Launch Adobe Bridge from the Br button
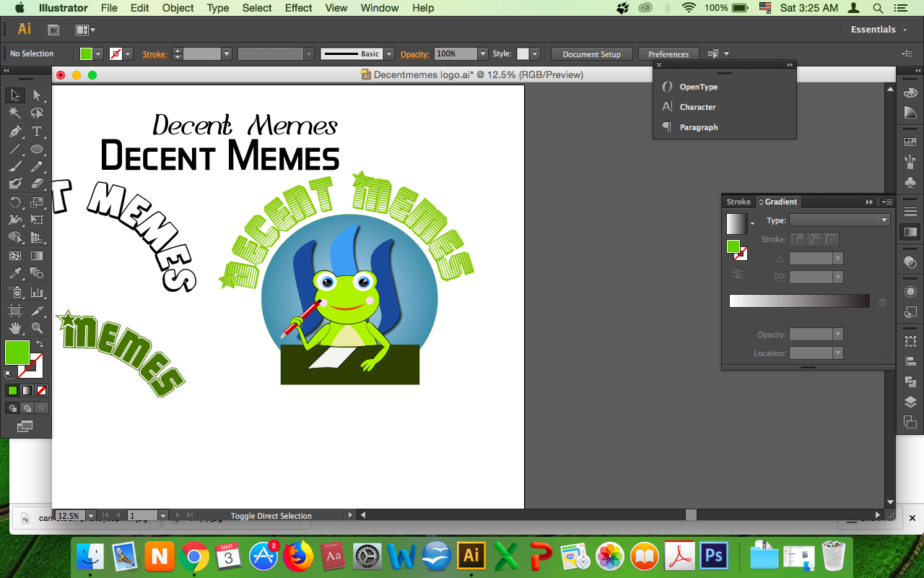 (x=53, y=30)
